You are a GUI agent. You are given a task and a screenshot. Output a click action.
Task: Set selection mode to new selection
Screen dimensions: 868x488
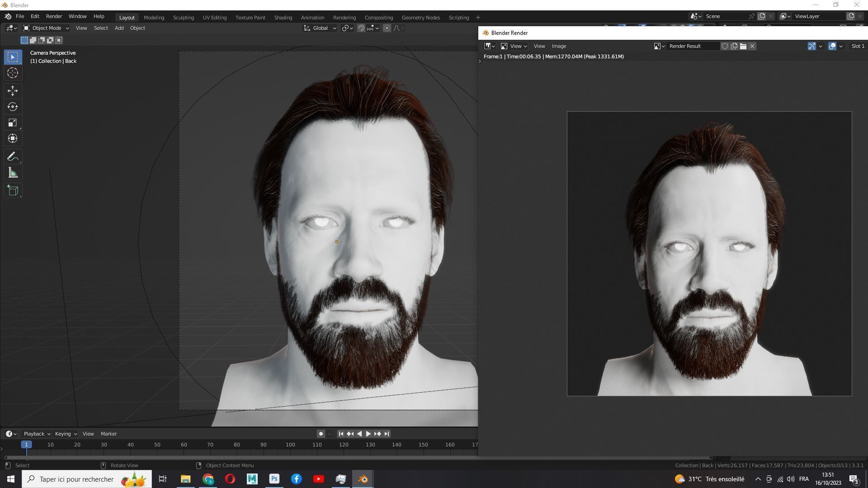(x=24, y=40)
